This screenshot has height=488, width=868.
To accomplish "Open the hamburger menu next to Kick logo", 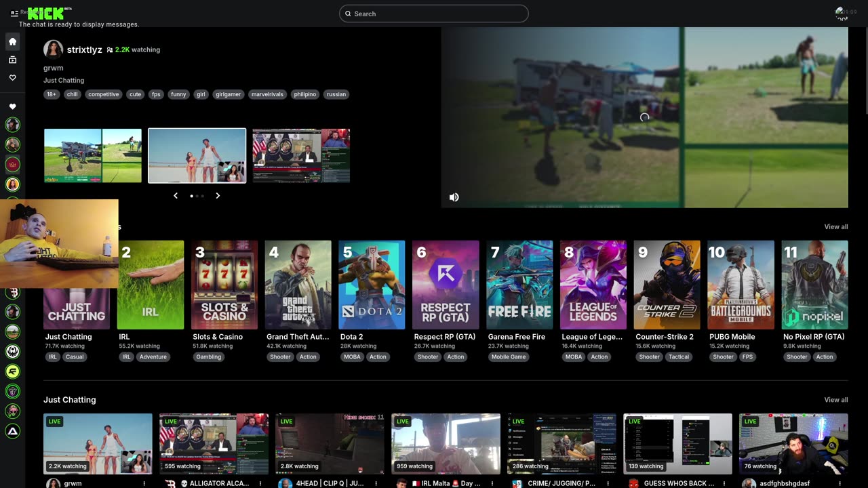I will 14,13.
